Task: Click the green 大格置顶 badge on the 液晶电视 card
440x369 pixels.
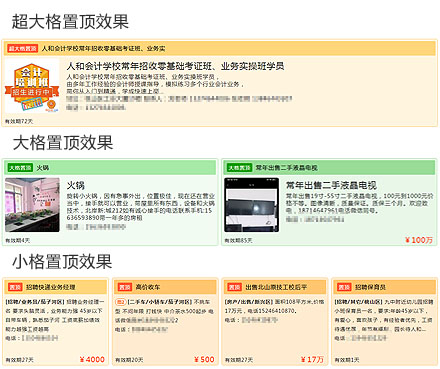Action: (x=239, y=168)
